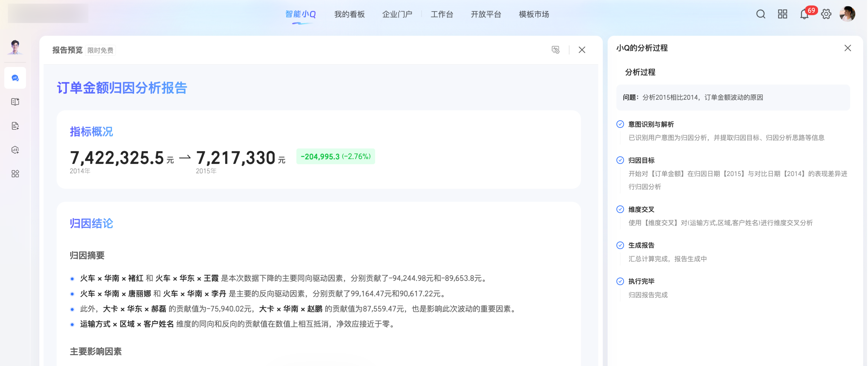Click the hexagon chart sidebar icon
Image resolution: width=868 pixels, height=366 pixels.
(x=15, y=150)
